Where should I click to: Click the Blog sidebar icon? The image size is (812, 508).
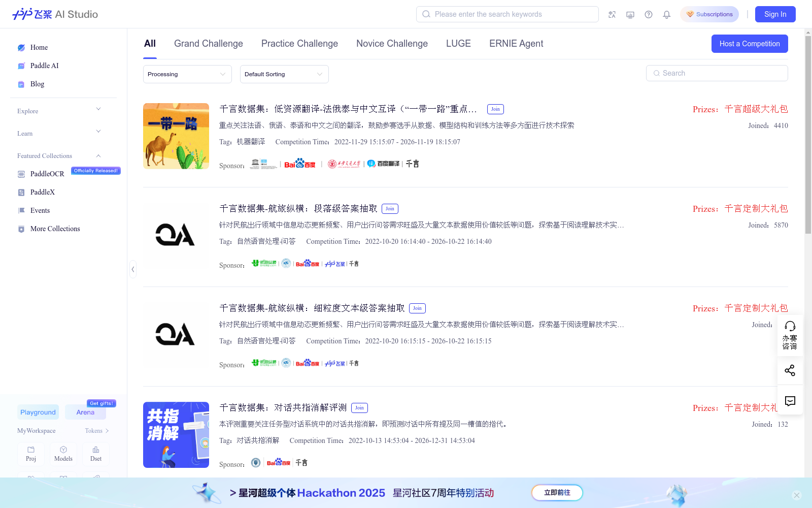21,84
